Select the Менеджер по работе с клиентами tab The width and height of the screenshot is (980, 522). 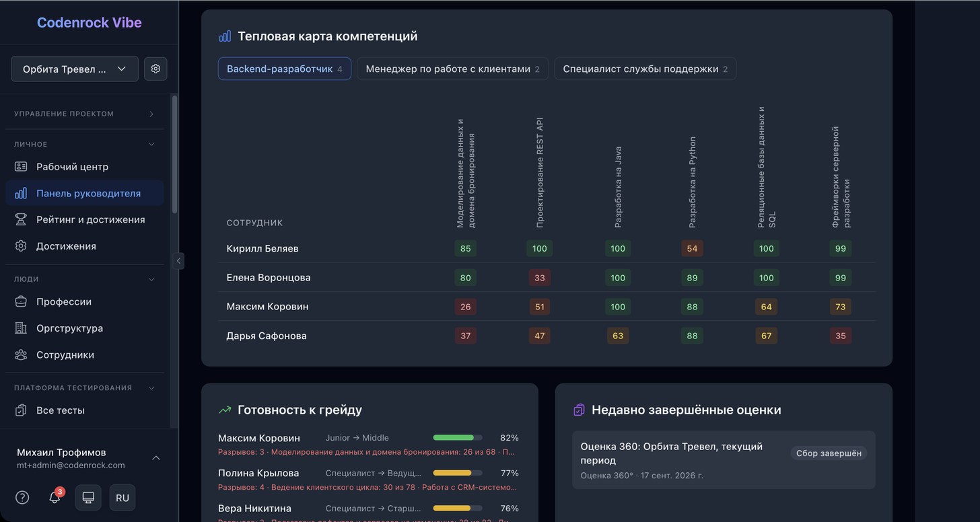[452, 69]
